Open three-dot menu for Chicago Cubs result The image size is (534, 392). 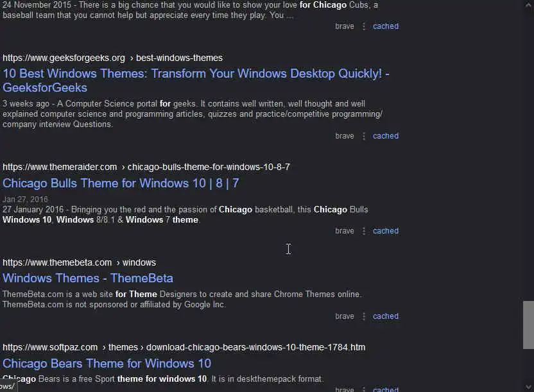point(364,26)
